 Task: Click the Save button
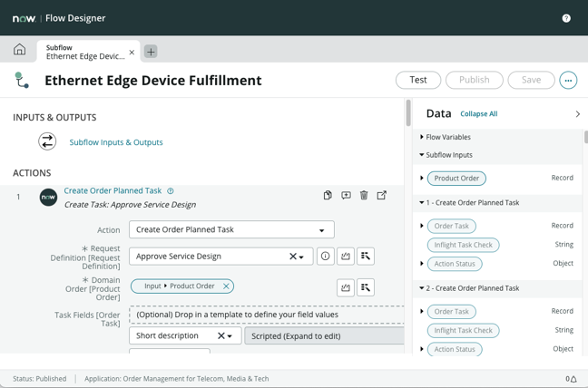(531, 80)
